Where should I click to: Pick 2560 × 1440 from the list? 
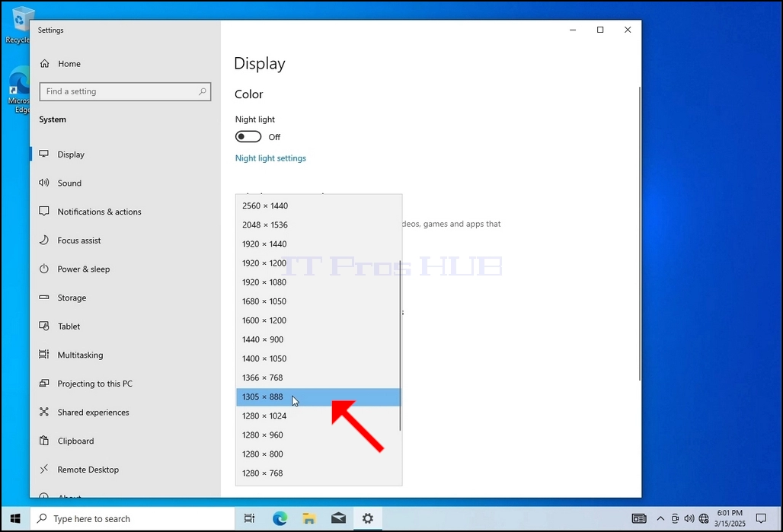318,206
